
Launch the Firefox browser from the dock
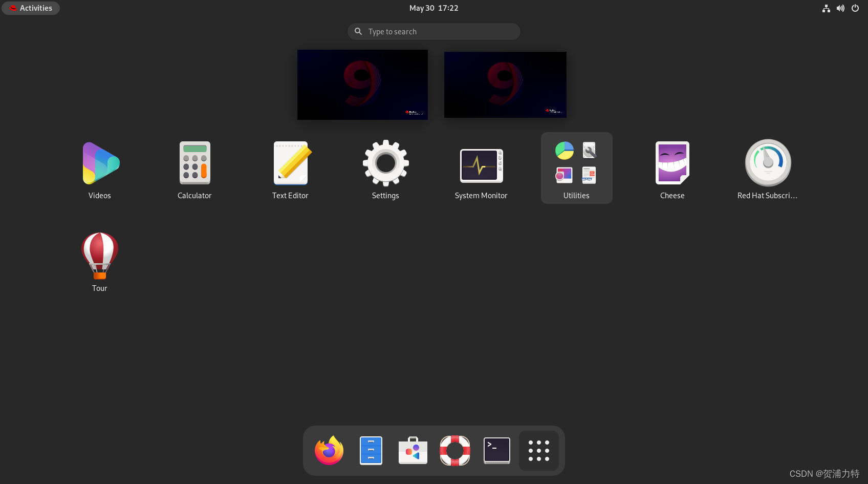pyautogui.click(x=328, y=451)
